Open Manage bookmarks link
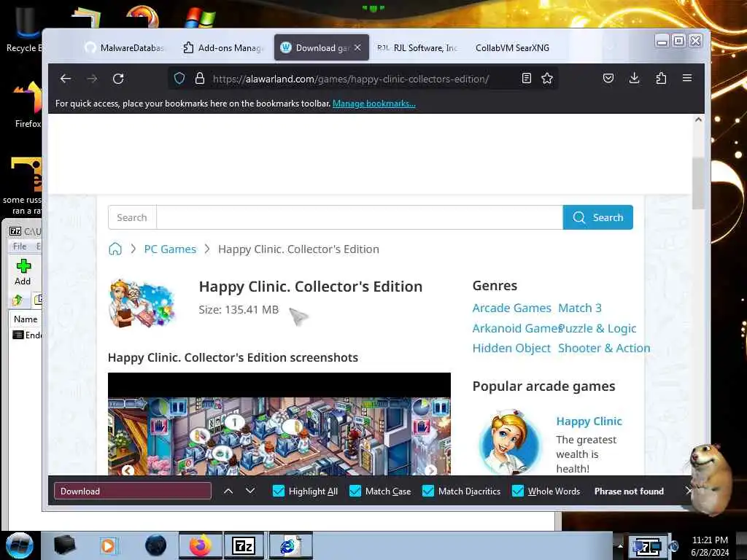747x560 pixels. [374, 104]
